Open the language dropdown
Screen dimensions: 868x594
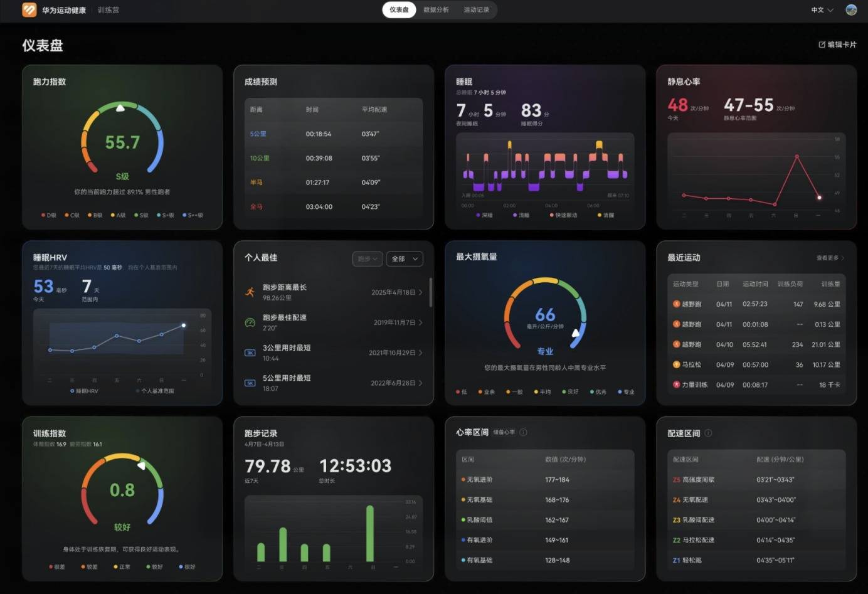click(822, 10)
